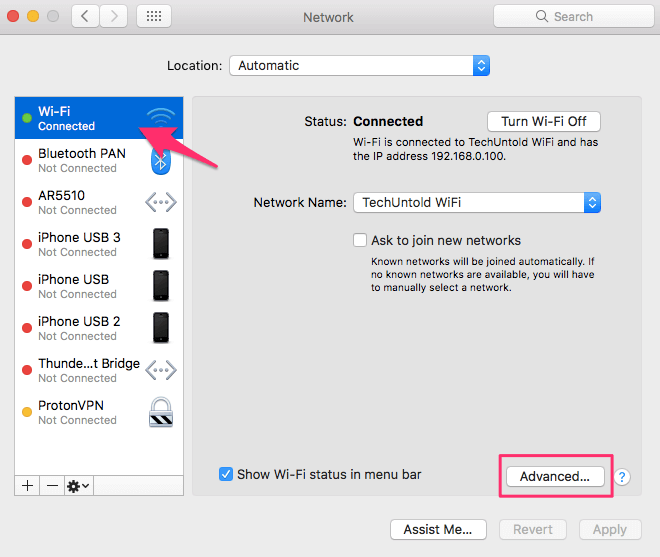The height and width of the screenshot is (557, 660).
Task: Click the phone icon for iPhone USB 2
Action: tap(161, 328)
